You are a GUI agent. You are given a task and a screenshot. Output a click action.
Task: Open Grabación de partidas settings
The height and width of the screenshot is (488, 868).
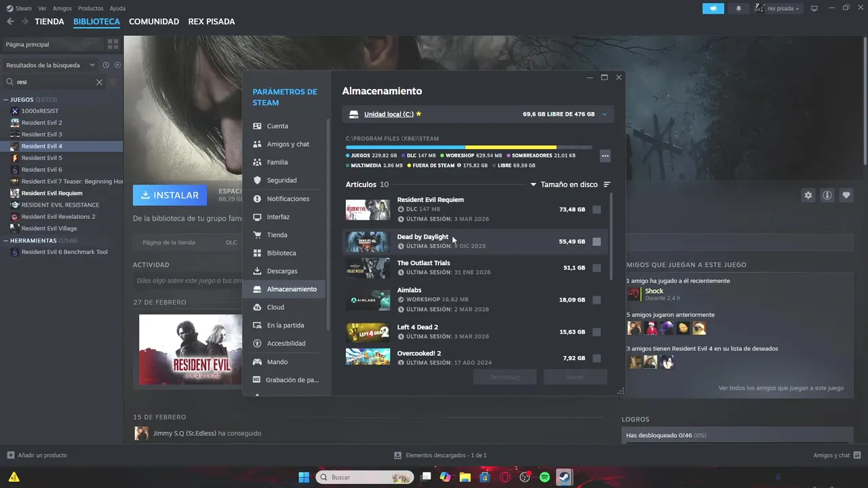click(x=285, y=380)
